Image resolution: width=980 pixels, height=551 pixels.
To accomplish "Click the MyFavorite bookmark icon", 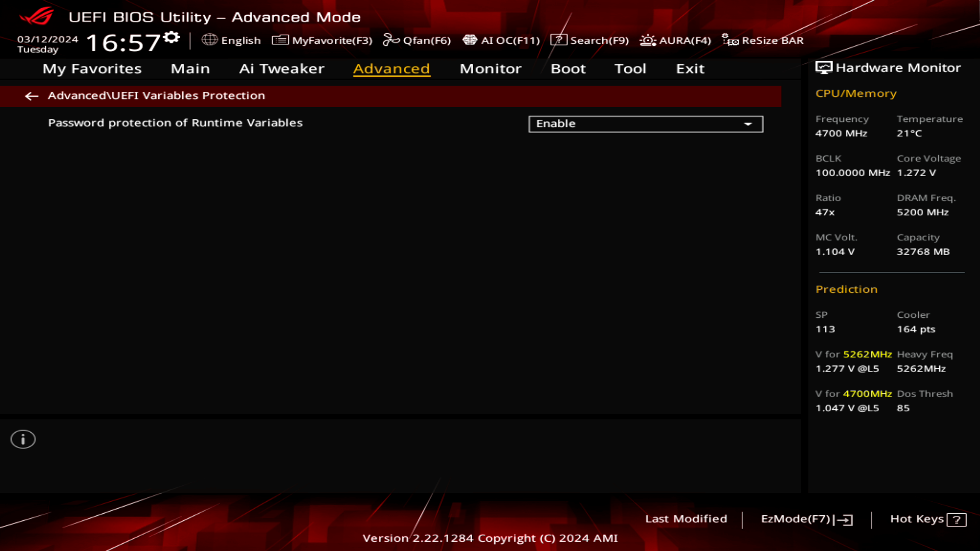I will (x=280, y=40).
